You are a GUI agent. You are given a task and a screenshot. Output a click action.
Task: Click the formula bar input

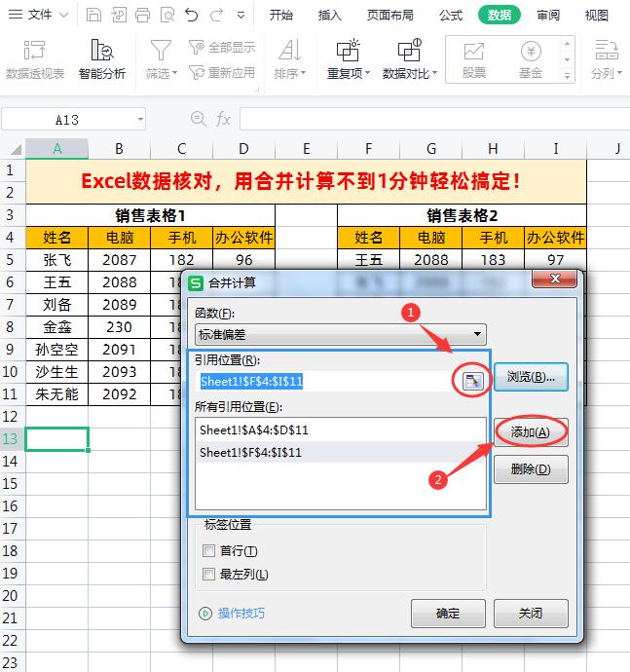coord(434,119)
